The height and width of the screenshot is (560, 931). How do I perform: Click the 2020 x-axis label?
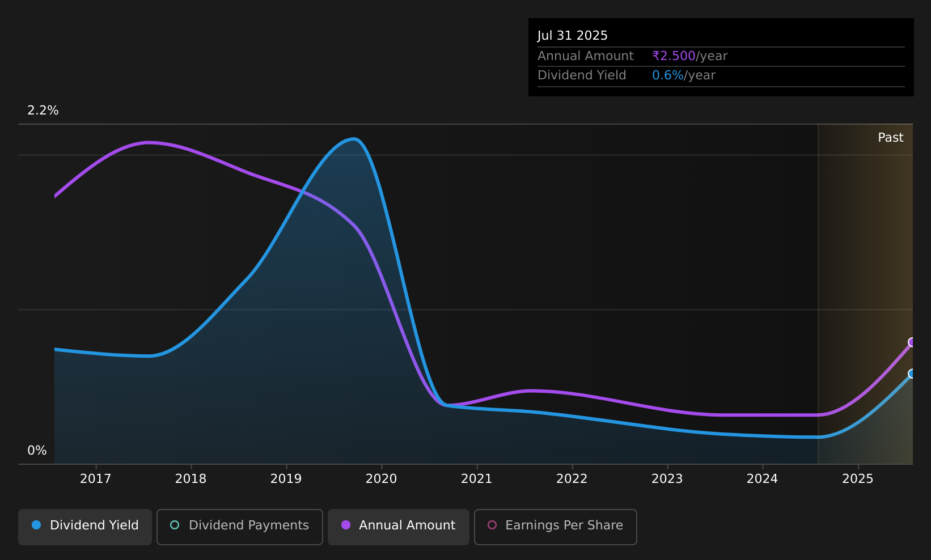tap(382, 479)
